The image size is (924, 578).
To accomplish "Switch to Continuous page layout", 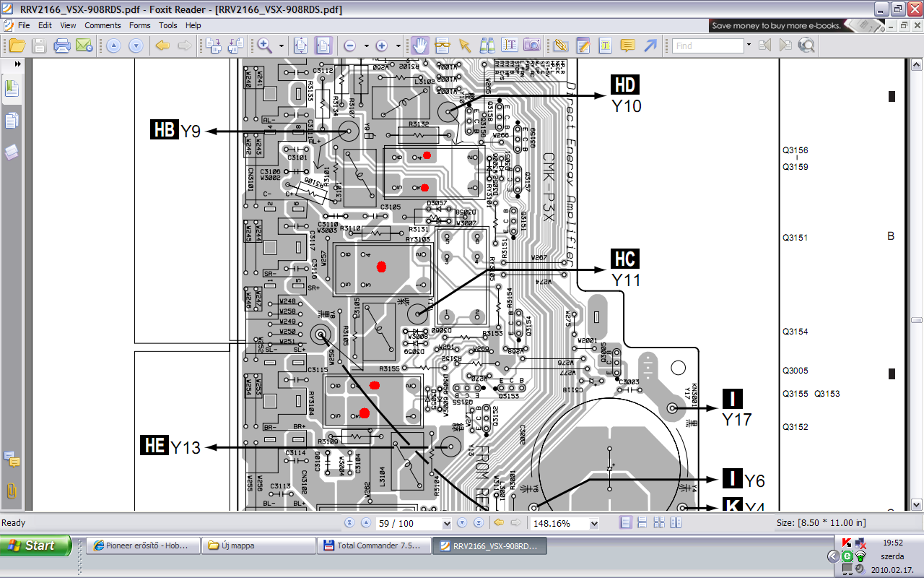I will point(643,523).
